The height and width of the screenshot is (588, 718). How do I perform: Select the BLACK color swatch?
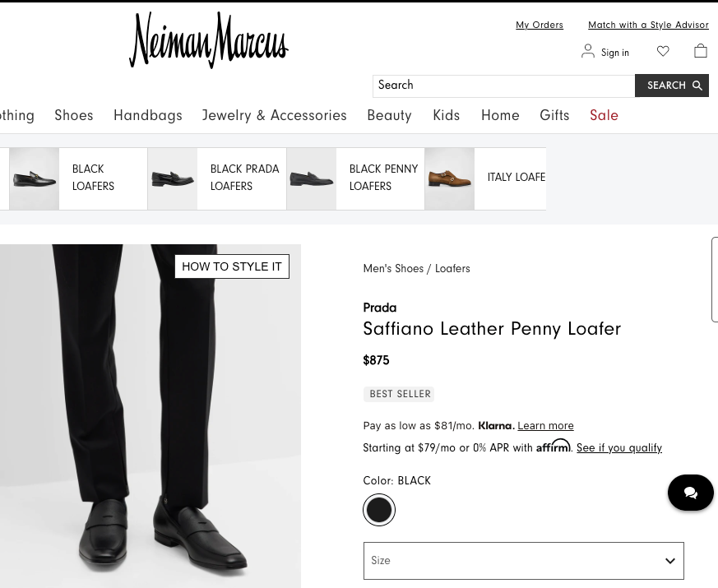click(x=378, y=510)
